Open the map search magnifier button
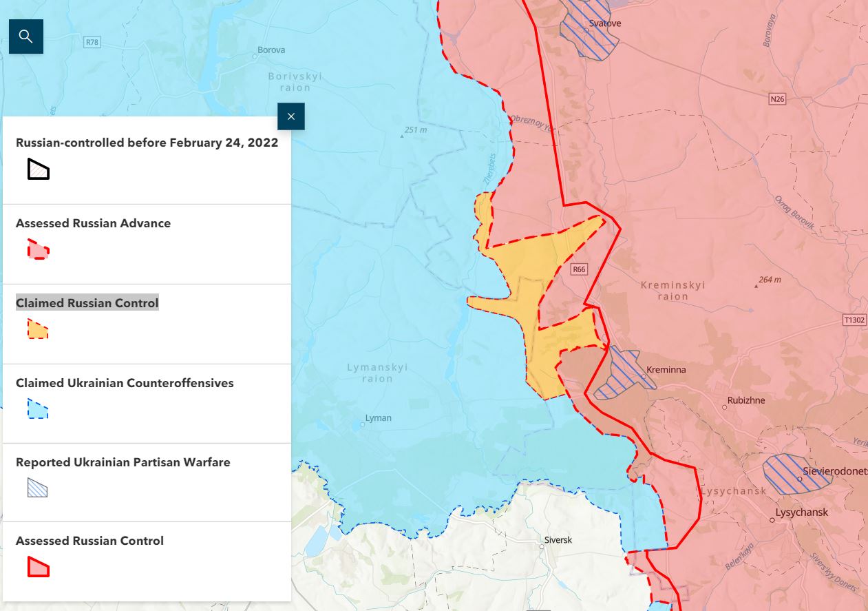The width and height of the screenshot is (868, 611). 26,37
